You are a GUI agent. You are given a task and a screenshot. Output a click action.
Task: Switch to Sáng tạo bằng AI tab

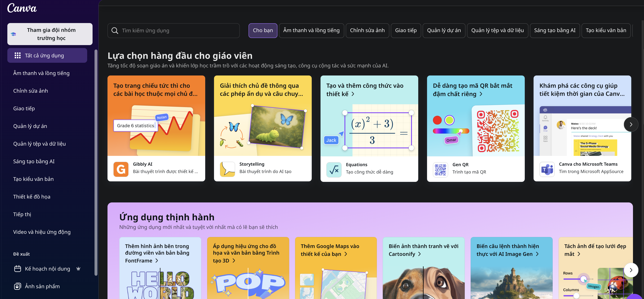(x=554, y=30)
